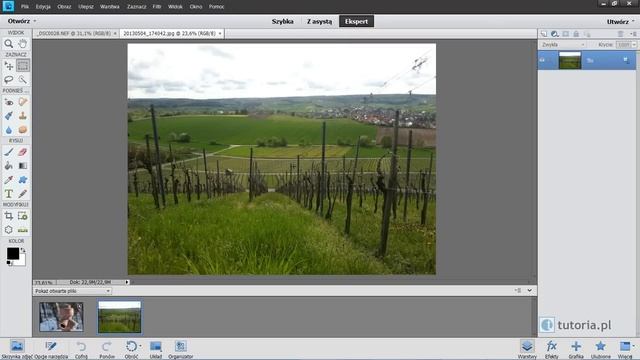Add a layer mask icon
This screenshot has height=360, width=640.
point(566,34)
